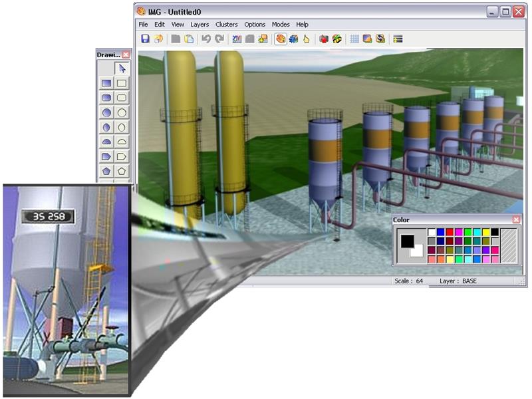The height and width of the screenshot is (399, 532).
Task: Maximize the IMG window
Action: coord(505,12)
